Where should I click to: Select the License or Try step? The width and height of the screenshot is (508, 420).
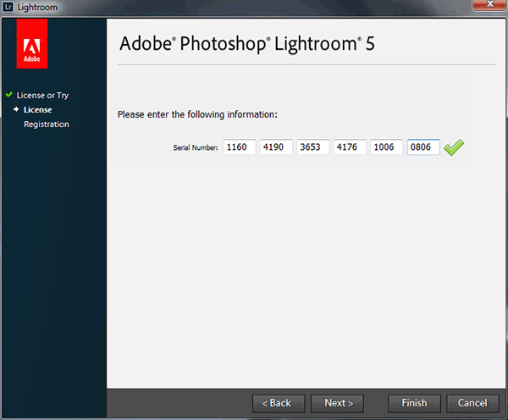tap(42, 96)
